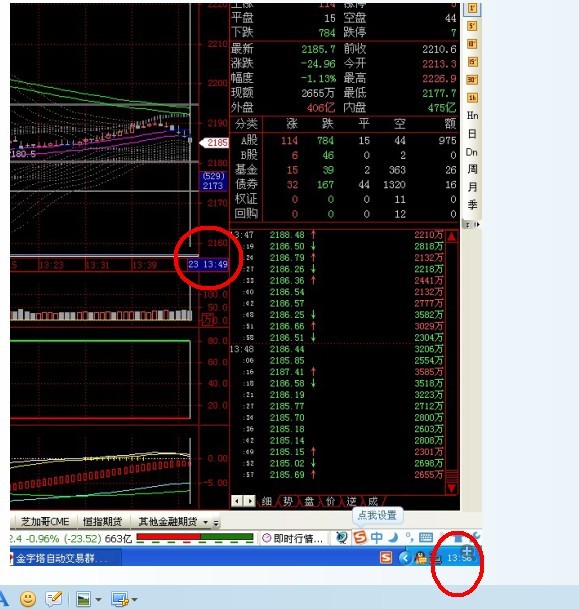
Task: Click the latest price value 2185.7
Action: tap(318, 49)
